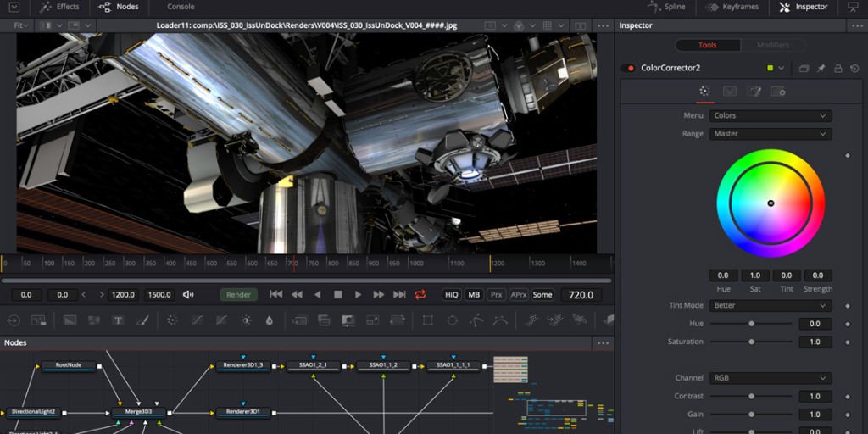The height and width of the screenshot is (434, 868).
Task: Click the Hue slider handle
Action: [x=751, y=324]
